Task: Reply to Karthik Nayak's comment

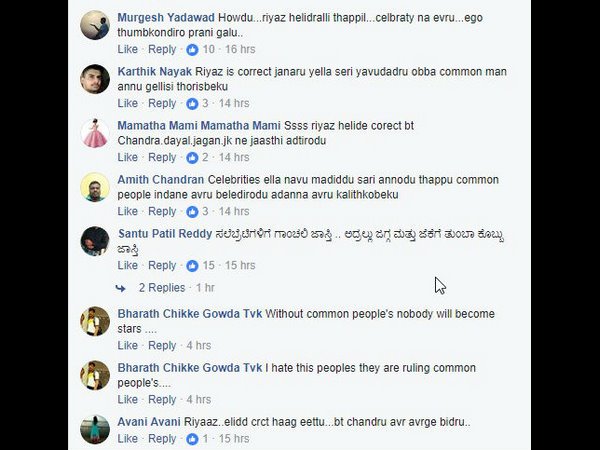Action: pyautogui.click(x=162, y=103)
